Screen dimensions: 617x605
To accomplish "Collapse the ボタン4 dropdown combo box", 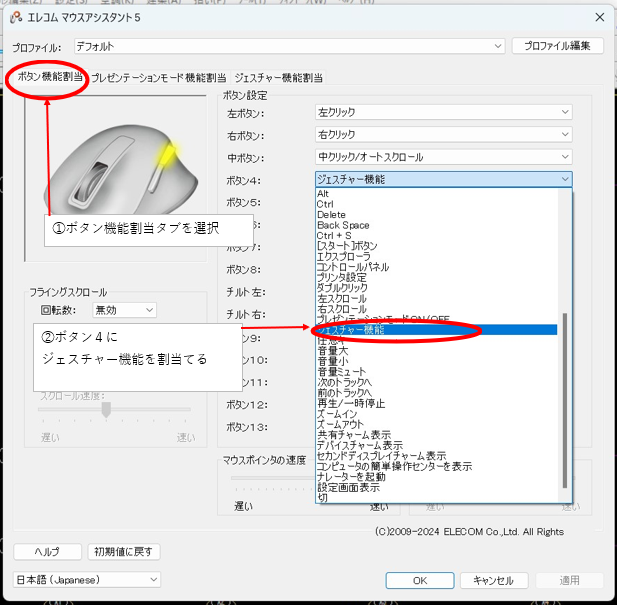I will (443, 179).
